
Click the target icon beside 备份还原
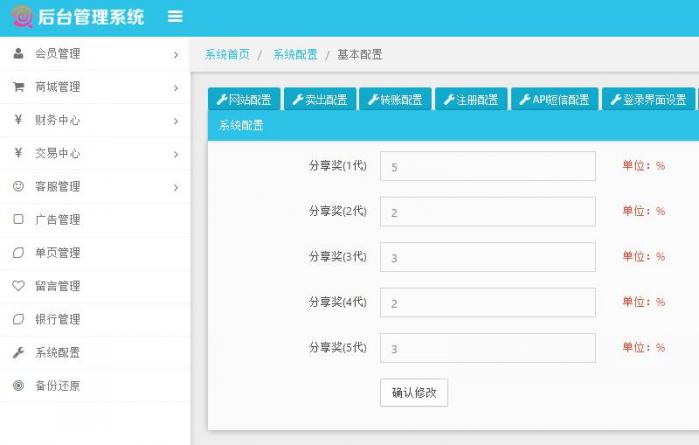pos(18,386)
